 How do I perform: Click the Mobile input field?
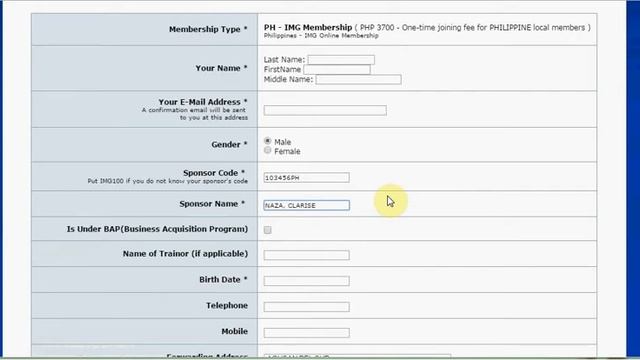pos(307,333)
